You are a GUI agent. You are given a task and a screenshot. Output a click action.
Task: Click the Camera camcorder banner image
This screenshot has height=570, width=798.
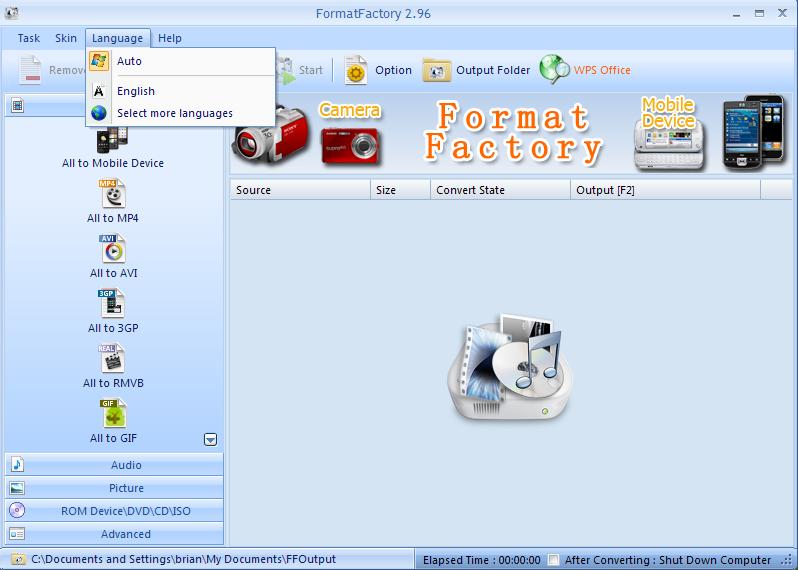coord(271,136)
